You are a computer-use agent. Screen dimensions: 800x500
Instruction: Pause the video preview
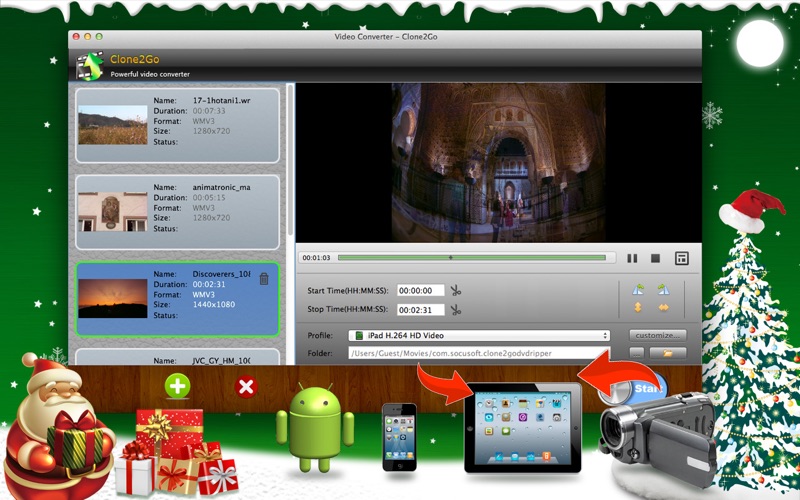(x=632, y=258)
